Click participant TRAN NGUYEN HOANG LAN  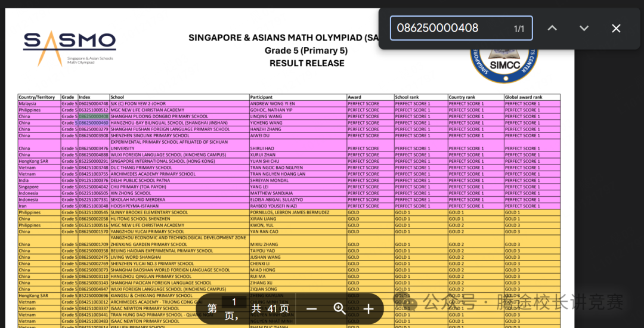pyautogui.click(x=277, y=174)
